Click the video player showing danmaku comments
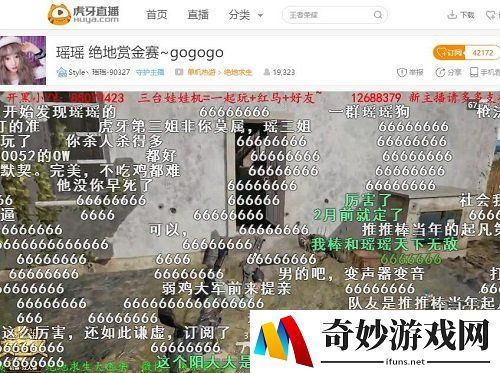This screenshot has width=500, height=373. click(250, 232)
